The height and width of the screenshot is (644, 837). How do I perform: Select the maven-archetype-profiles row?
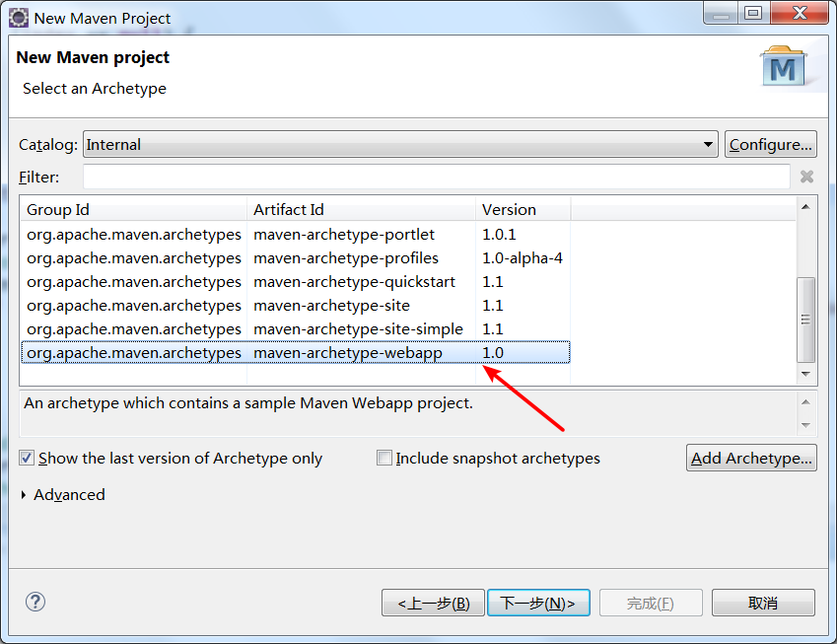point(296,258)
